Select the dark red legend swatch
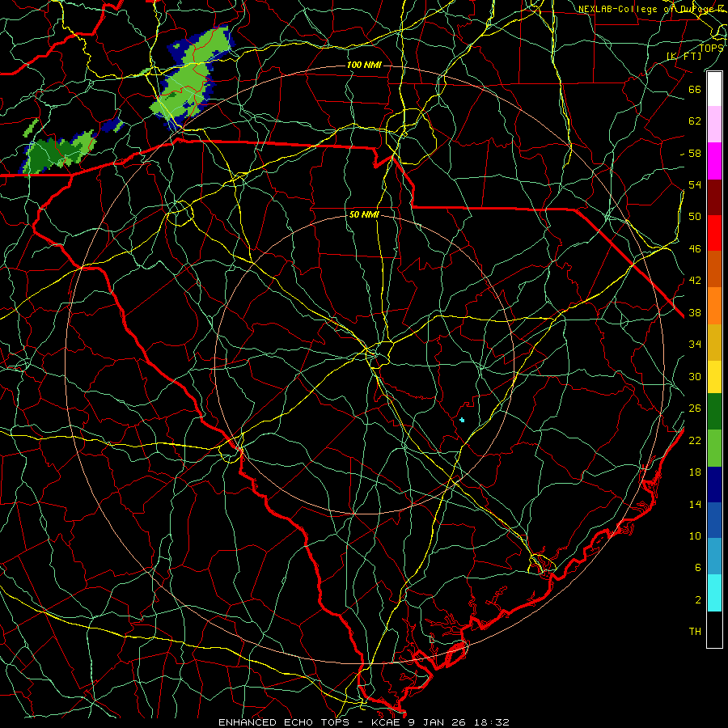The width and height of the screenshot is (728, 728). click(714, 197)
